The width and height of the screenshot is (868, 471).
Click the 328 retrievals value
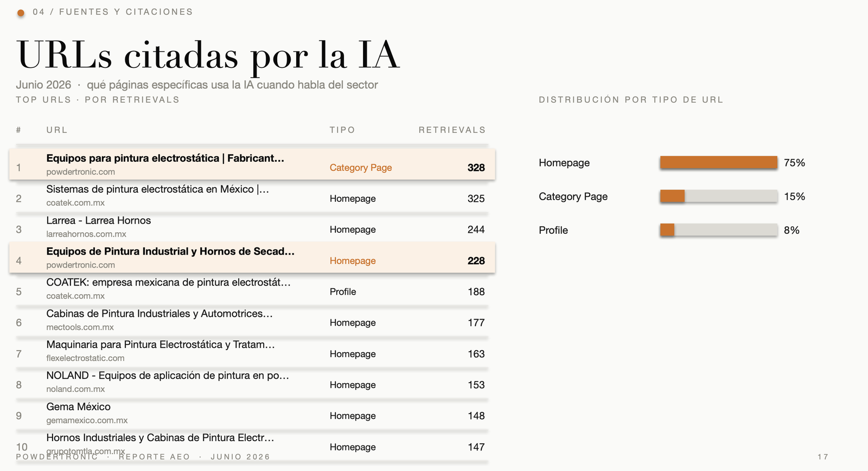[476, 168]
